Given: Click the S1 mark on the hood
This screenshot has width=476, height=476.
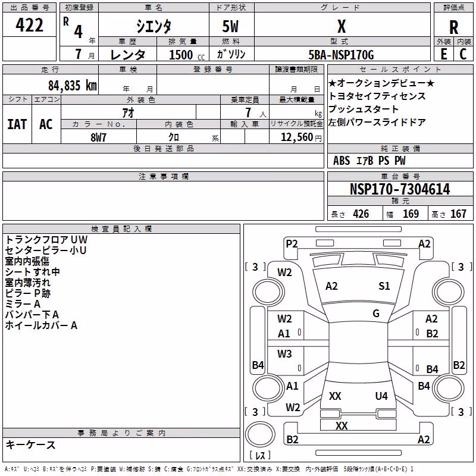Looking at the screenshot, I should point(384,286).
